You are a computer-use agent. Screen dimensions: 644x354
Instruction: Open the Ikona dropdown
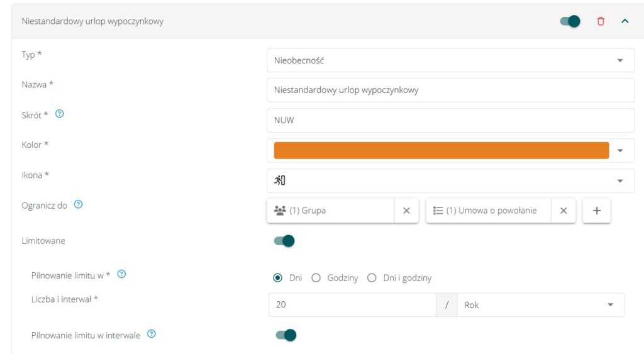click(x=450, y=180)
